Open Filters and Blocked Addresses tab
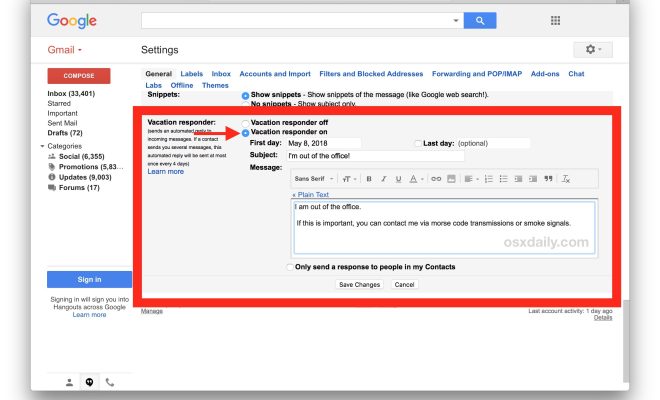Viewport: 660px width, 400px height. point(371,74)
